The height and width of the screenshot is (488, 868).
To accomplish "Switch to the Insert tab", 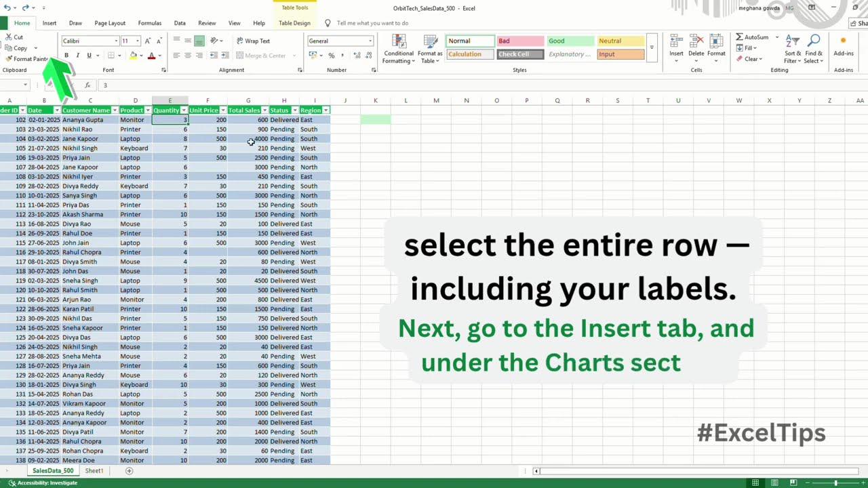I will pos(50,23).
